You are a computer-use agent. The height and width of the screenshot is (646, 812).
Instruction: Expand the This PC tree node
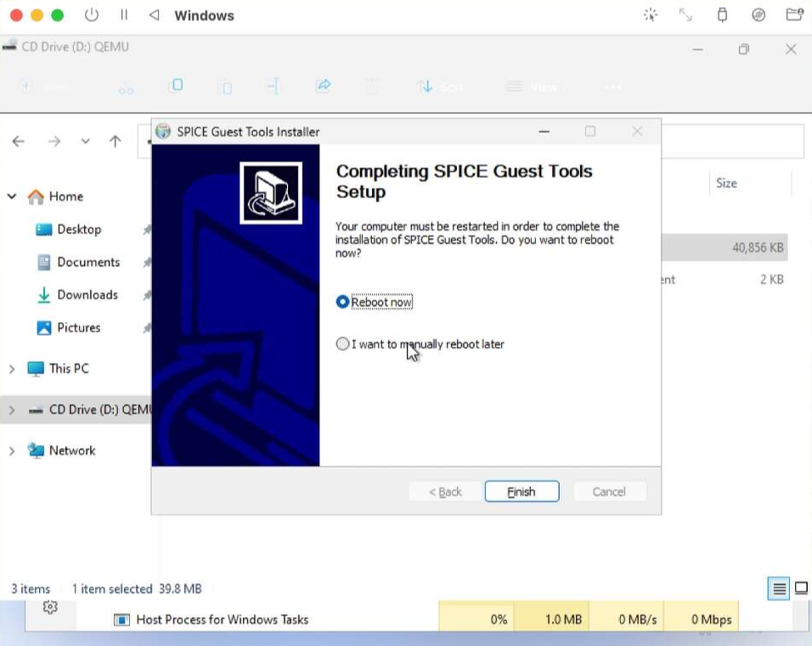coord(12,369)
